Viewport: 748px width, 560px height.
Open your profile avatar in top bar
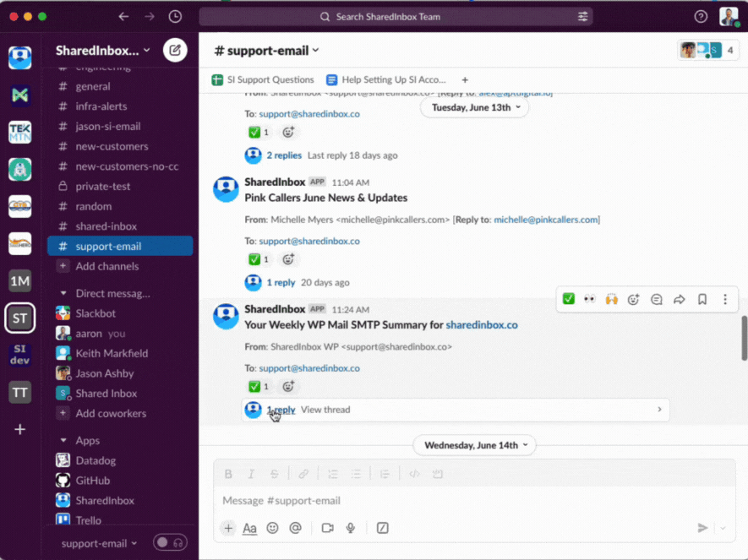(729, 17)
